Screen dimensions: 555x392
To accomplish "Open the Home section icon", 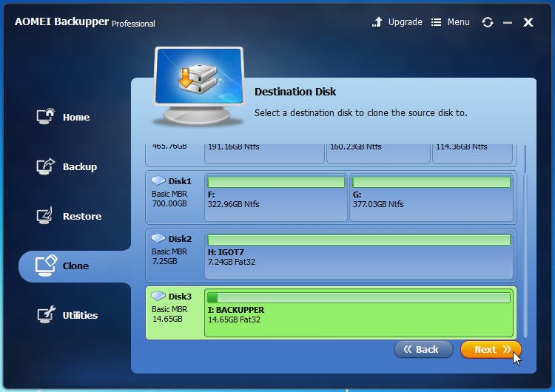I will [x=46, y=116].
